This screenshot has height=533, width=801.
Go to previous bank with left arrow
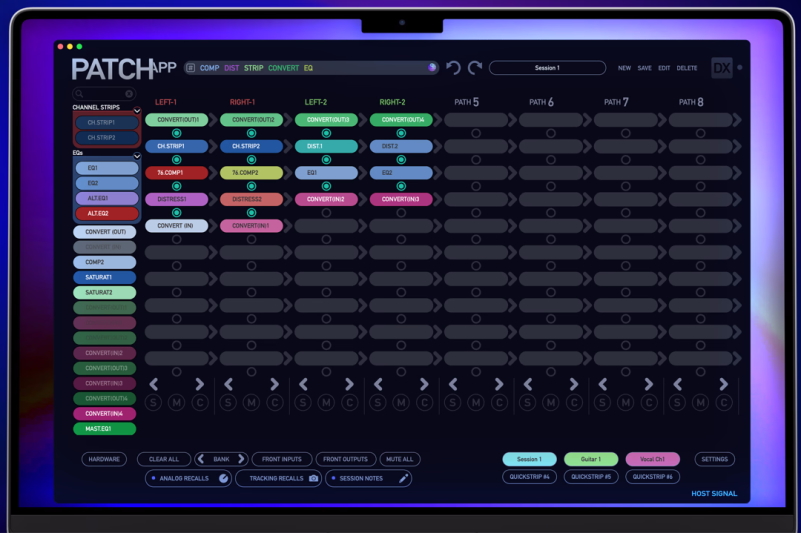tap(201, 459)
